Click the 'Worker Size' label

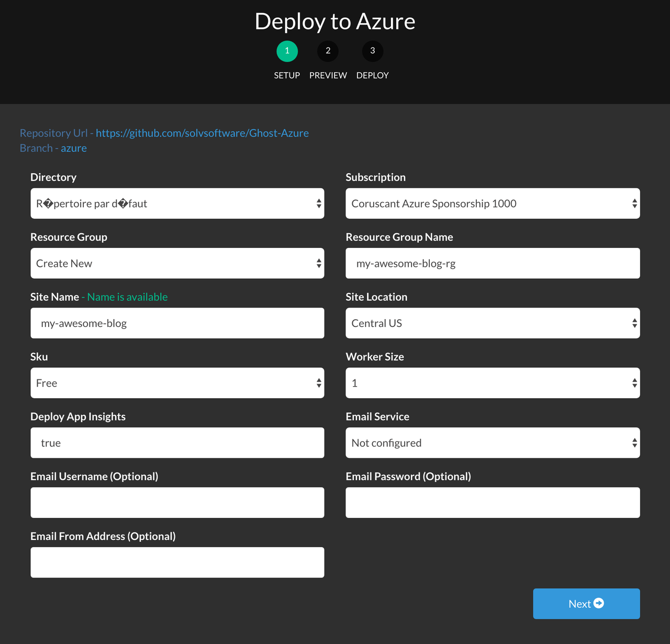[x=375, y=357]
